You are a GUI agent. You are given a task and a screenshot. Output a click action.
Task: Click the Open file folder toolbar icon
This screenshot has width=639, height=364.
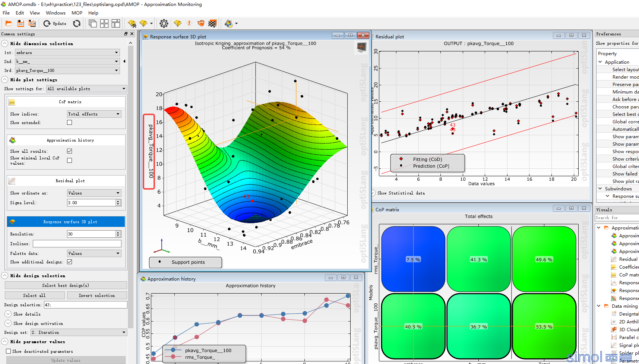pos(9,23)
